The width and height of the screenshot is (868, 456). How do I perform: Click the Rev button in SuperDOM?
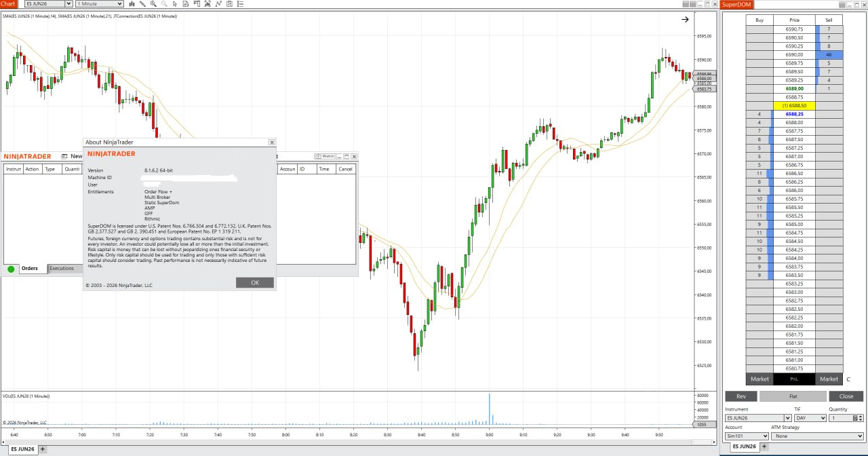(x=741, y=396)
